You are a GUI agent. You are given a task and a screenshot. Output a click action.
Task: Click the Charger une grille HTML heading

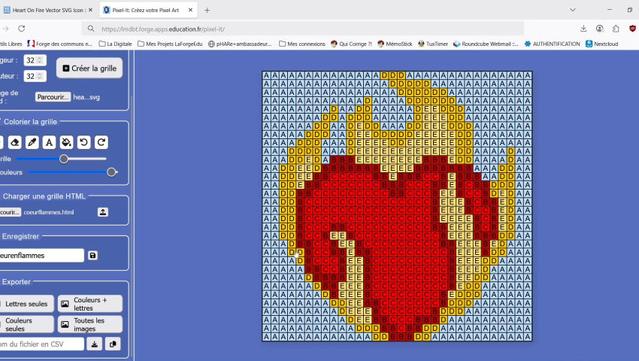44,196
